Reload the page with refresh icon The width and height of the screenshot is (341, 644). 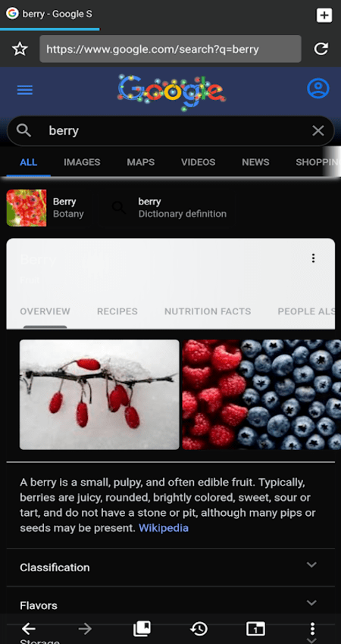pyautogui.click(x=321, y=49)
